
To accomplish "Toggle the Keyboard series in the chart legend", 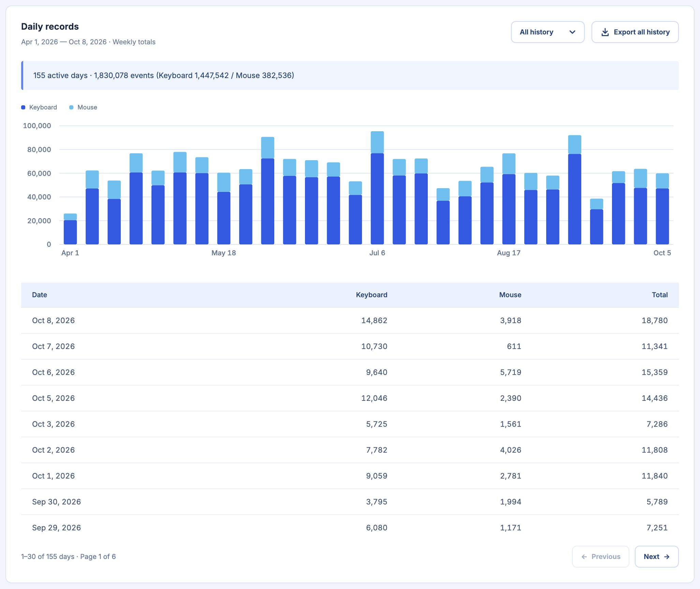I will 39,107.
